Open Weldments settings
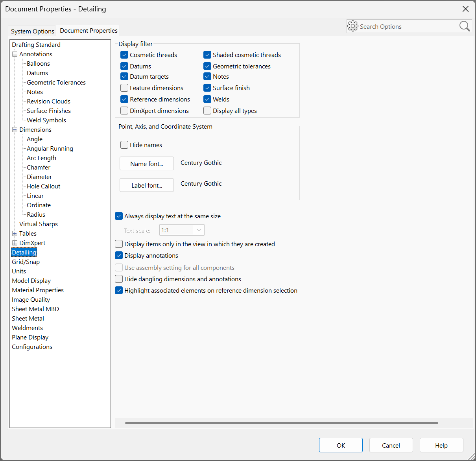This screenshot has width=476, height=461. (x=28, y=328)
